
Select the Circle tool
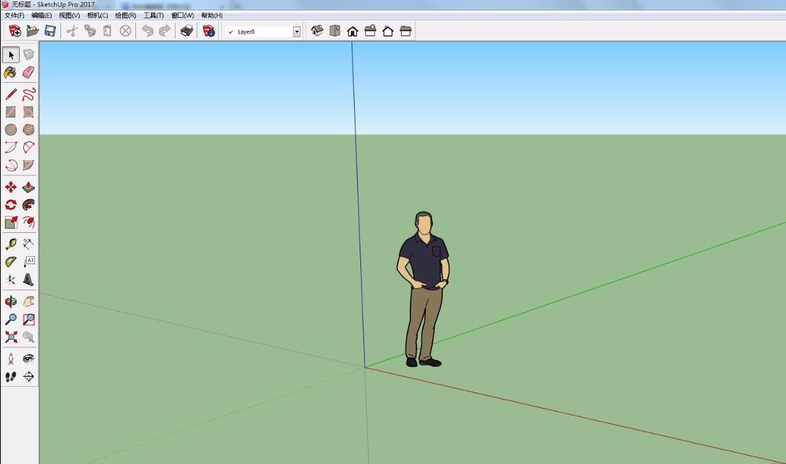[x=11, y=130]
